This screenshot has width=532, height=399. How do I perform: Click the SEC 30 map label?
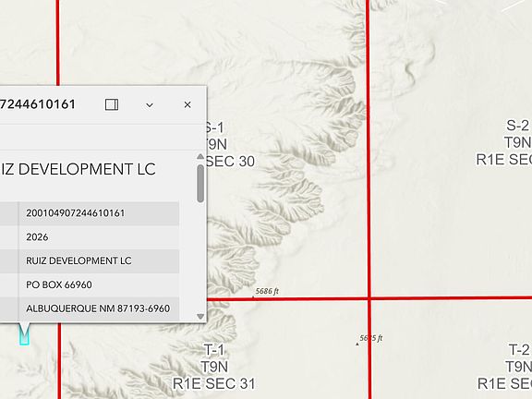pos(230,161)
